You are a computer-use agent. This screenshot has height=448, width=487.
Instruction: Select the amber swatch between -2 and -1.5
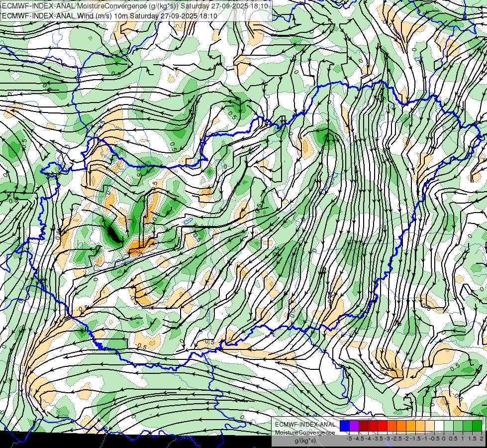tap(411, 426)
